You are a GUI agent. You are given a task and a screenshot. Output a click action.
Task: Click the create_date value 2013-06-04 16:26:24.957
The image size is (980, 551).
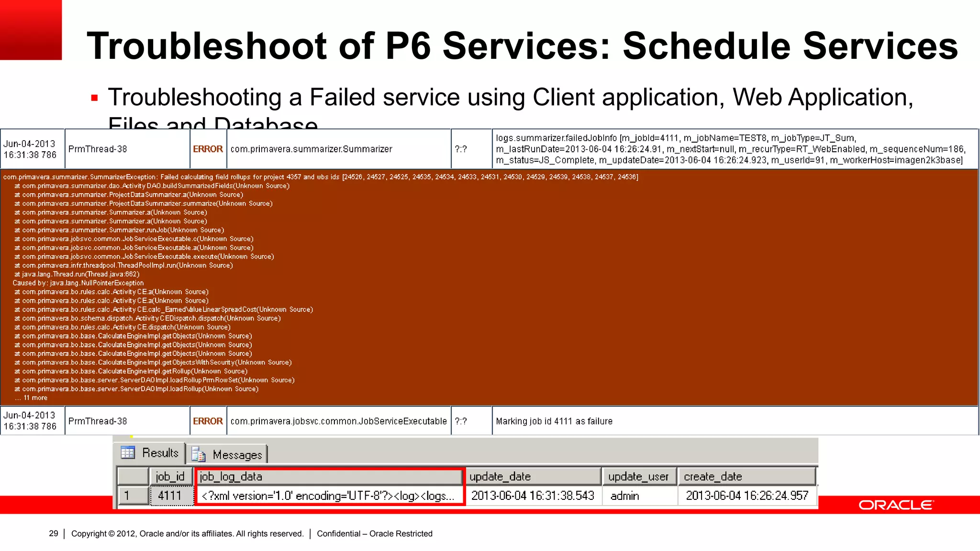click(747, 496)
